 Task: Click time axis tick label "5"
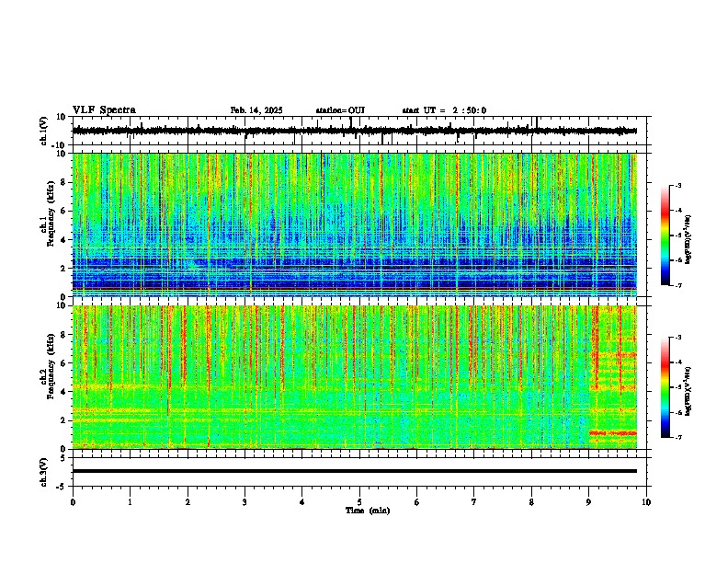(359, 502)
